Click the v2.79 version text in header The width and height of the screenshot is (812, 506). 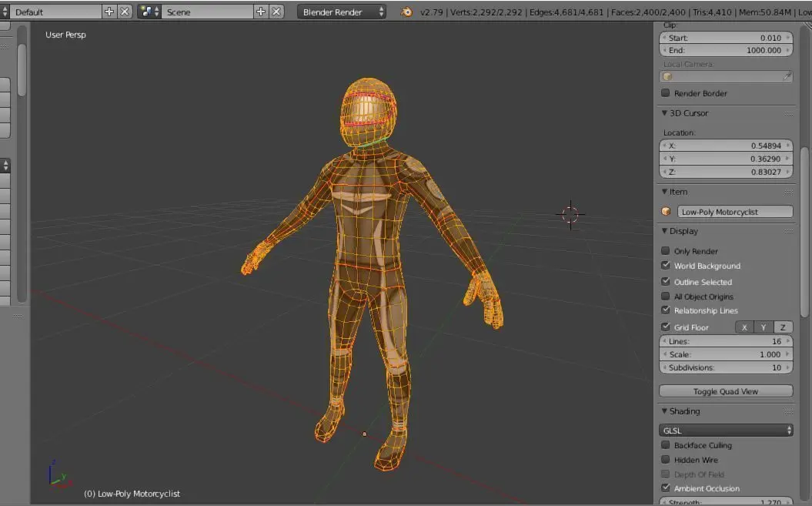(431, 12)
